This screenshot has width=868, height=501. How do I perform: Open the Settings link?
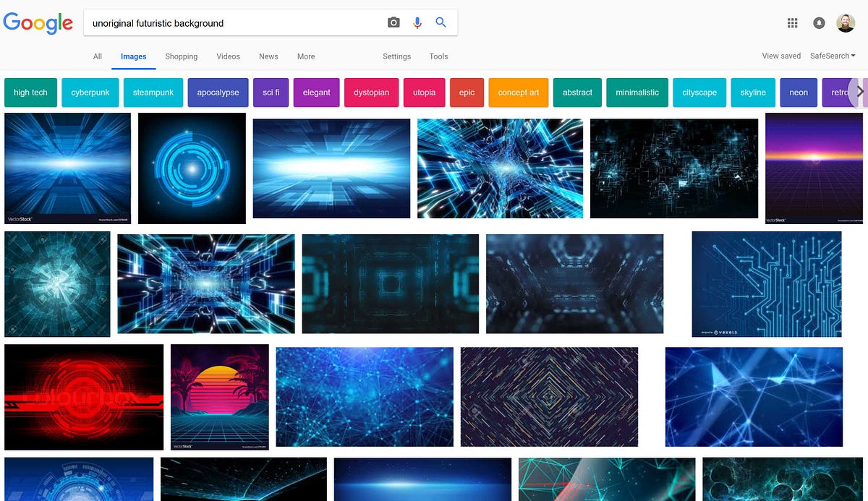tap(396, 56)
